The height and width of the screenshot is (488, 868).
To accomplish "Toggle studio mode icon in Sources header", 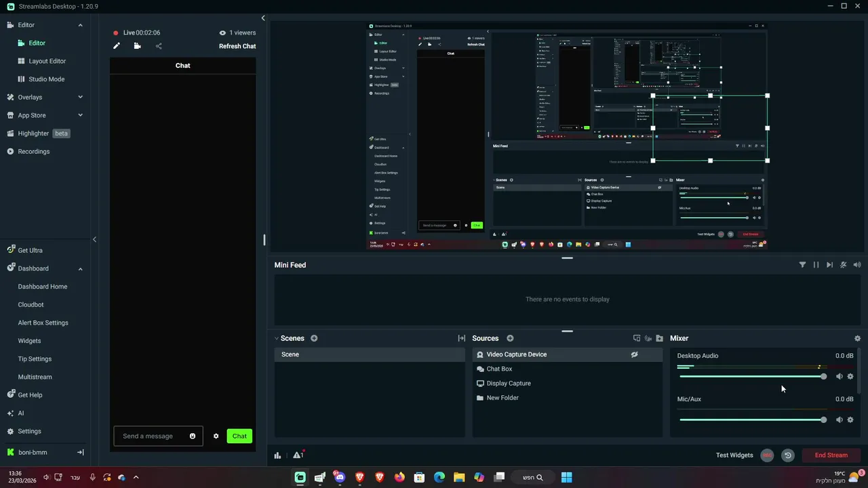I will tap(636, 338).
